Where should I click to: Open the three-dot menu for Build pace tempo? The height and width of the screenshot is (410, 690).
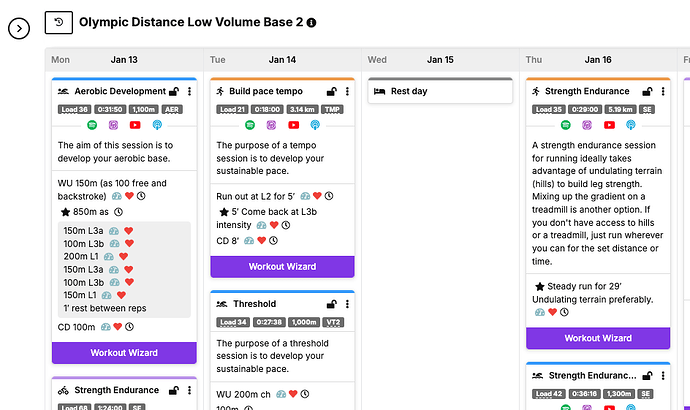pos(346,91)
